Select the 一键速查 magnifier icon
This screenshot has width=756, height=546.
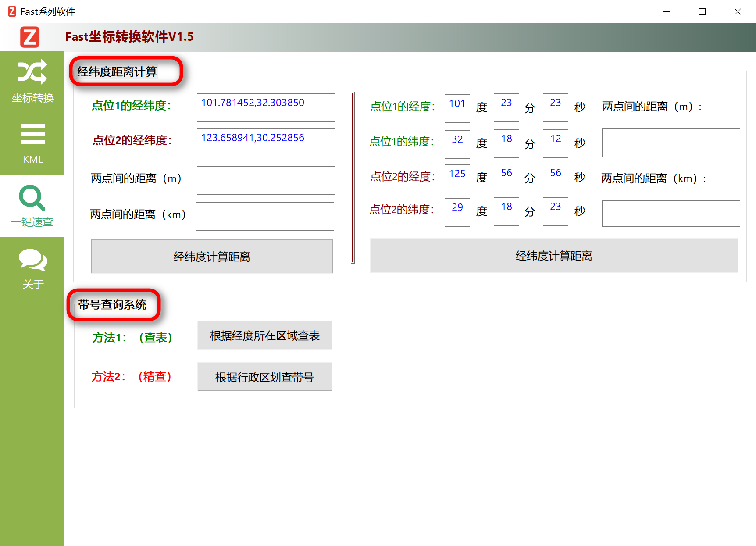coord(32,198)
